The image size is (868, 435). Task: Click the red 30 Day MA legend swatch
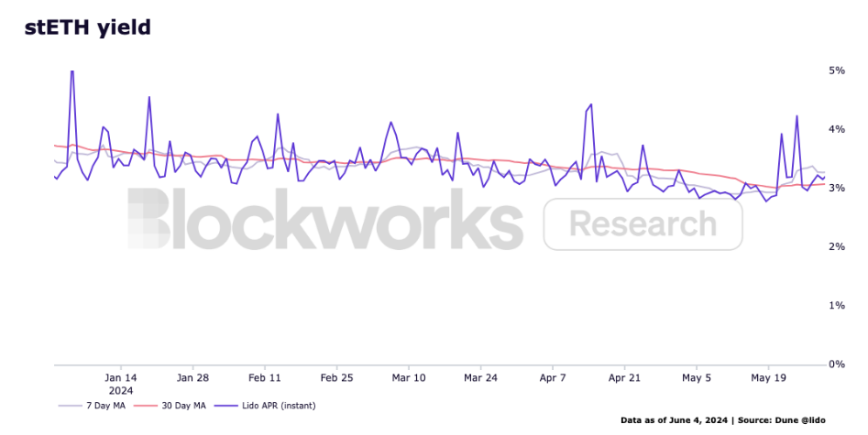click(145, 406)
